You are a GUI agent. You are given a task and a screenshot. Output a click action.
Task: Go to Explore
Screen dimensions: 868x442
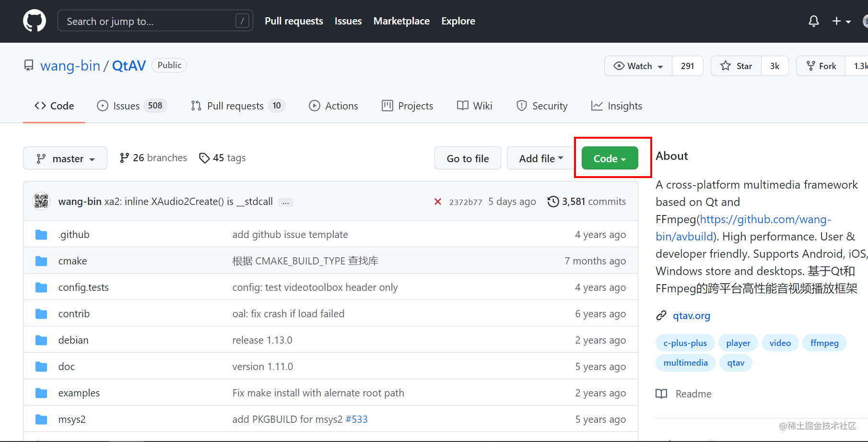pos(458,21)
